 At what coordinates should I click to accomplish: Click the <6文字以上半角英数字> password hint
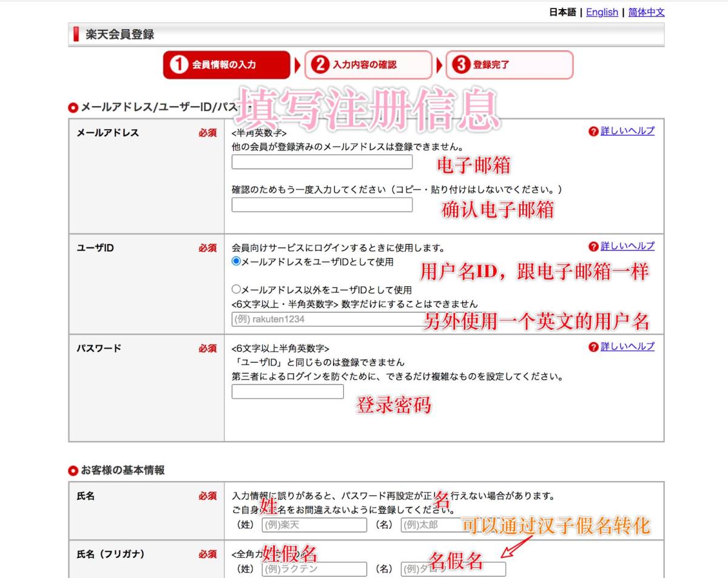coord(280,349)
